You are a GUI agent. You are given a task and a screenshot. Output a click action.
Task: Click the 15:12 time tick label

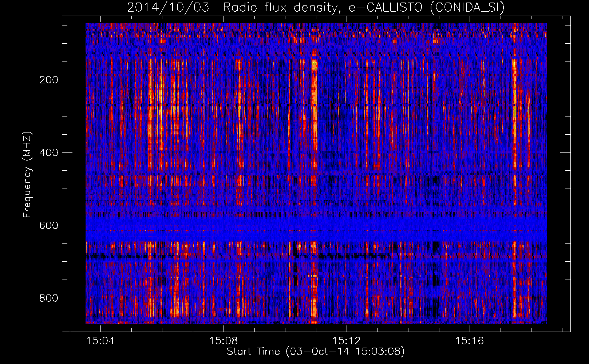tap(347, 341)
